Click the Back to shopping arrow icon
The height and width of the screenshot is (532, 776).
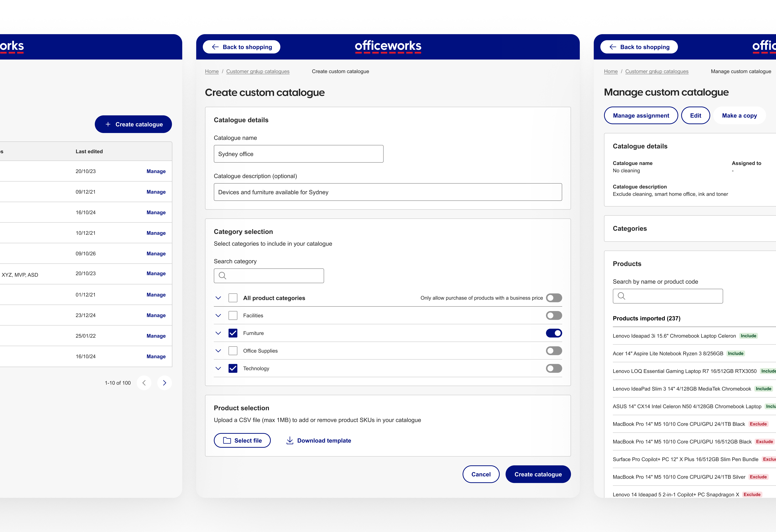pyautogui.click(x=215, y=47)
